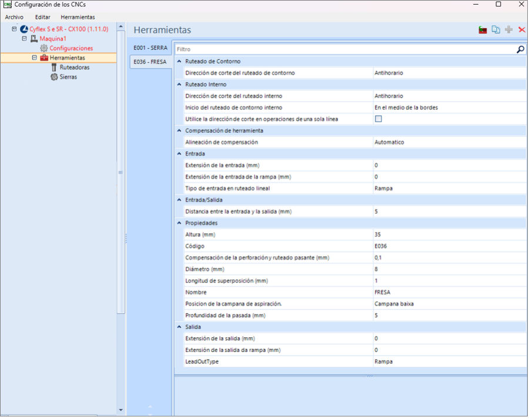Click the gear icon beside Configuraciones
The width and height of the screenshot is (529, 420).
click(x=44, y=48)
